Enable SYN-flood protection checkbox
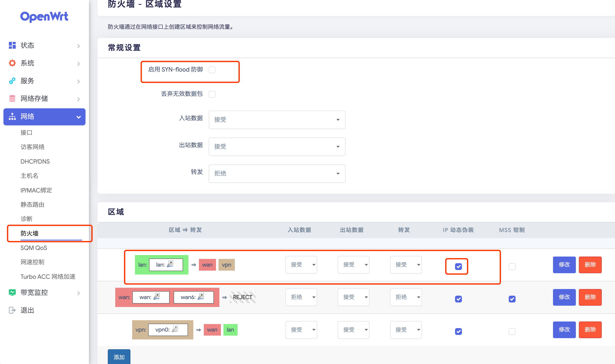This screenshot has height=364, width=615. [212, 70]
